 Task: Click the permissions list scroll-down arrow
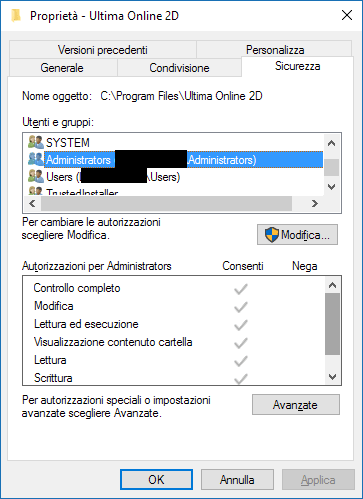(332, 377)
